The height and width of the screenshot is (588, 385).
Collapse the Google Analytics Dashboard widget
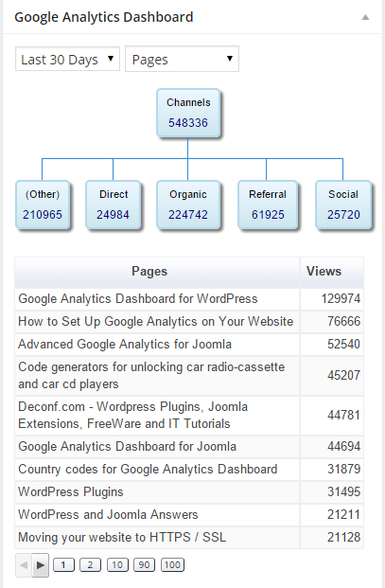click(365, 17)
